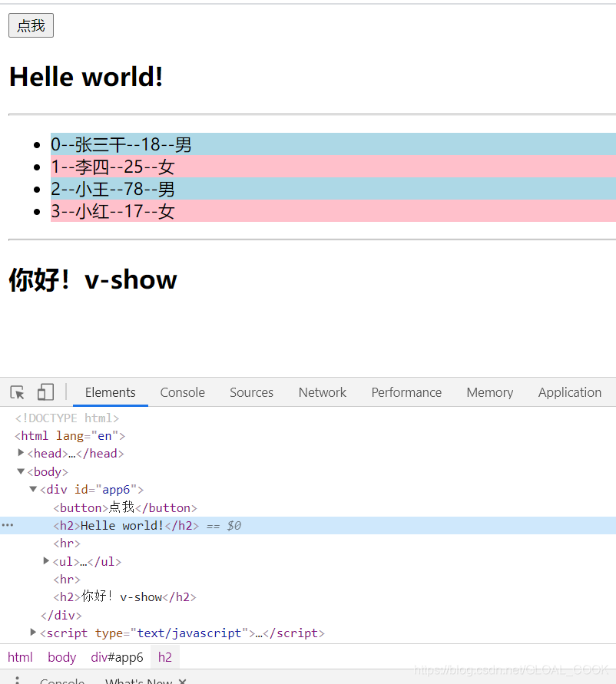The height and width of the screenshot is (684, 616).
Task: Select the first hr node in DOM tree
Action: click(x=67, y=543)
